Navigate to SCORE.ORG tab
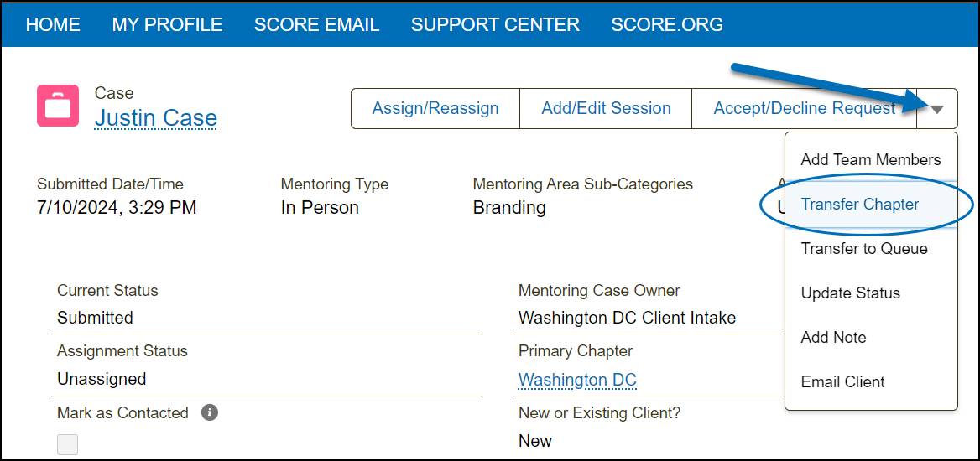Screen dimensions: 980x461 click(667, 25)
